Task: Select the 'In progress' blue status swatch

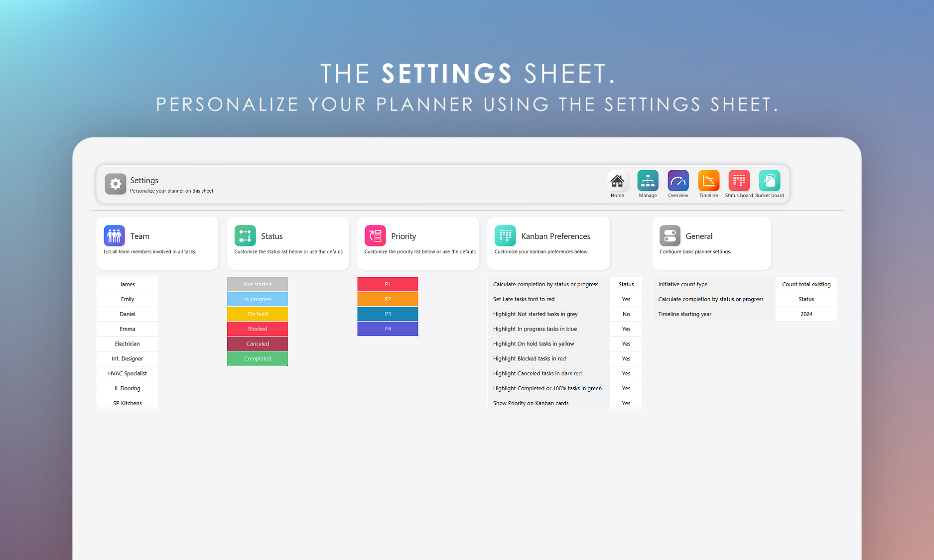Action: [x=258, y=299]
